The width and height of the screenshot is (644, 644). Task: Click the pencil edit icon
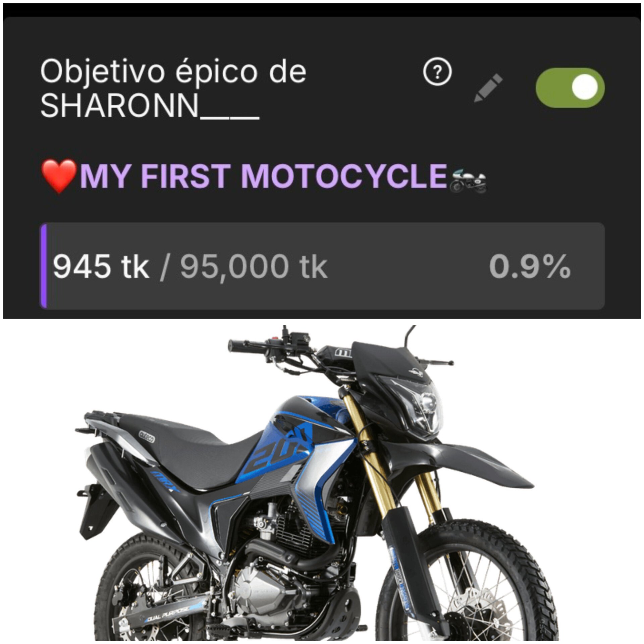pos(488,88)
